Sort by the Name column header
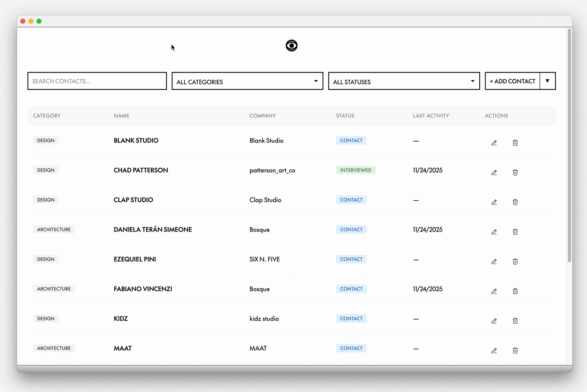Image resolution: width=587 pixels, height=392 pixels. point(122,116)
